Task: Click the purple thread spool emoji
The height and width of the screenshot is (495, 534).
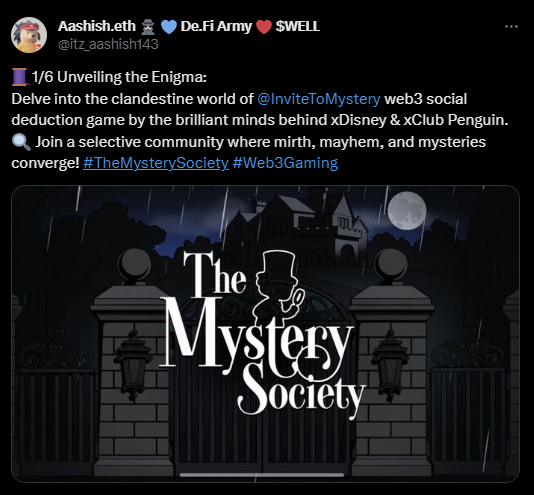Action: (x=19, y=77)
